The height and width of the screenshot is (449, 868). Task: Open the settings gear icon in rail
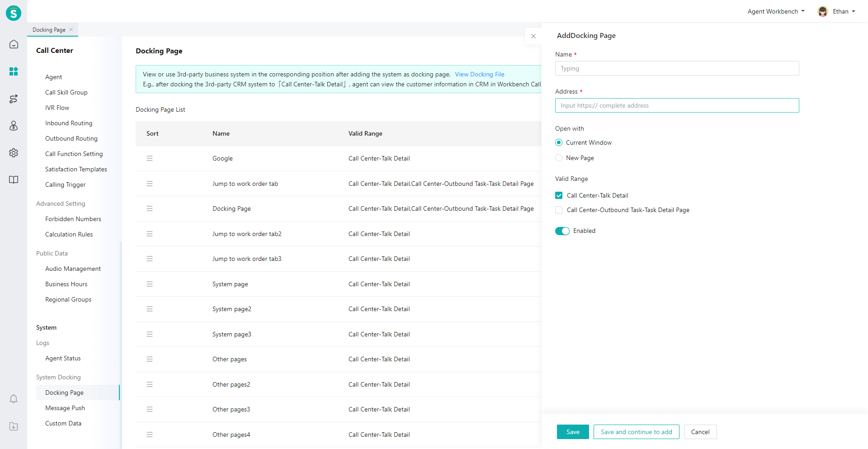pyautogui.click(x=14, y=153)
